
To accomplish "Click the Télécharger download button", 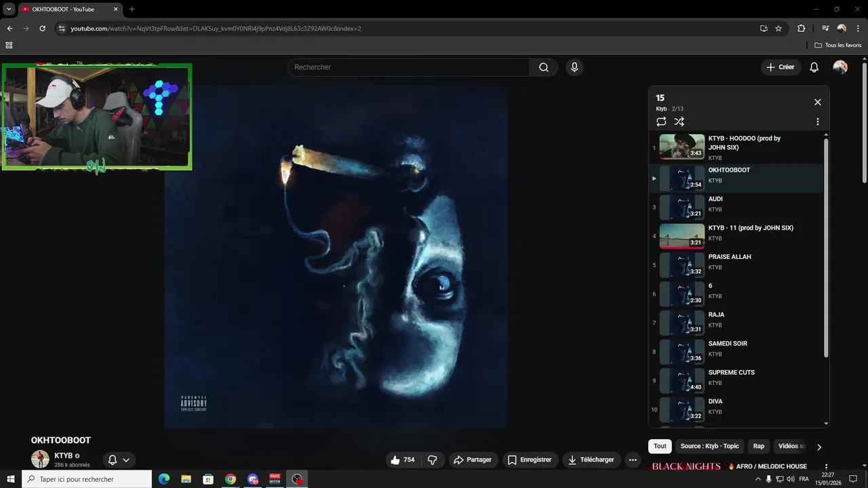I will (x=591, y=460).
